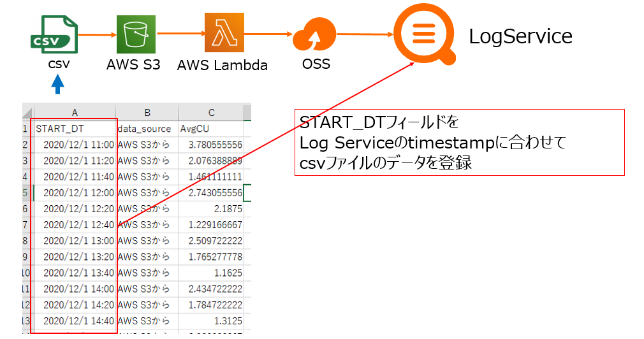The width and height of the screenshot is (644, 339).
Task: Select data_source cell in row 9
Action: pos(147,257)
